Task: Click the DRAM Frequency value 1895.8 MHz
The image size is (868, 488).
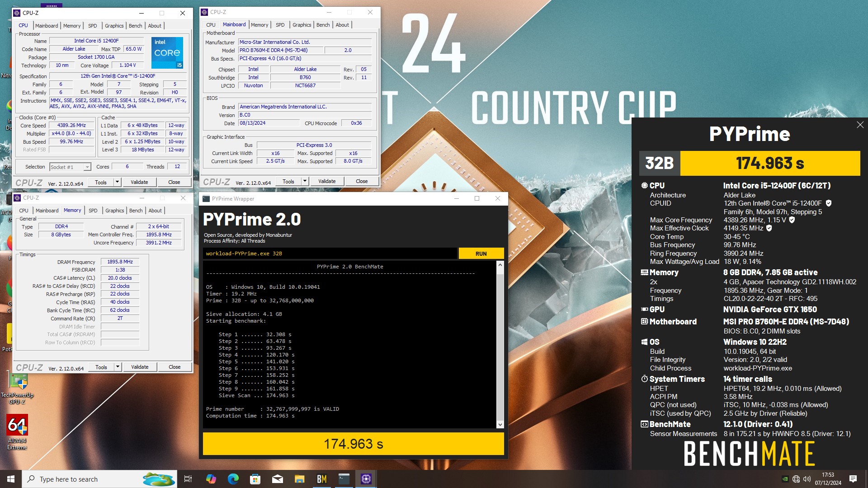Action: (x=120, y=262)
